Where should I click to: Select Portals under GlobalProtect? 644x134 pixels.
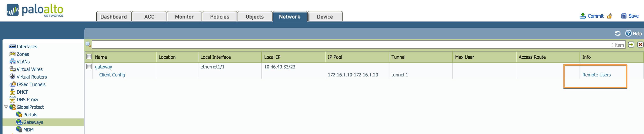pos(30,115)
